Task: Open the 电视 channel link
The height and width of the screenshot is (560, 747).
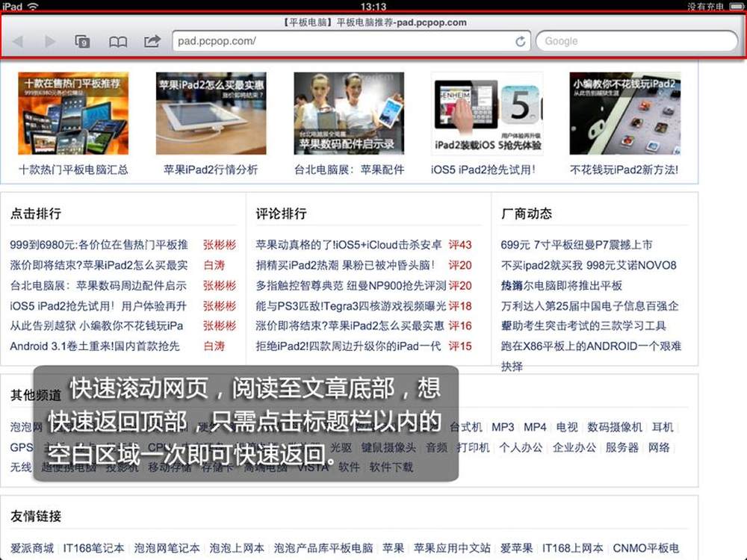Action: 567,427
